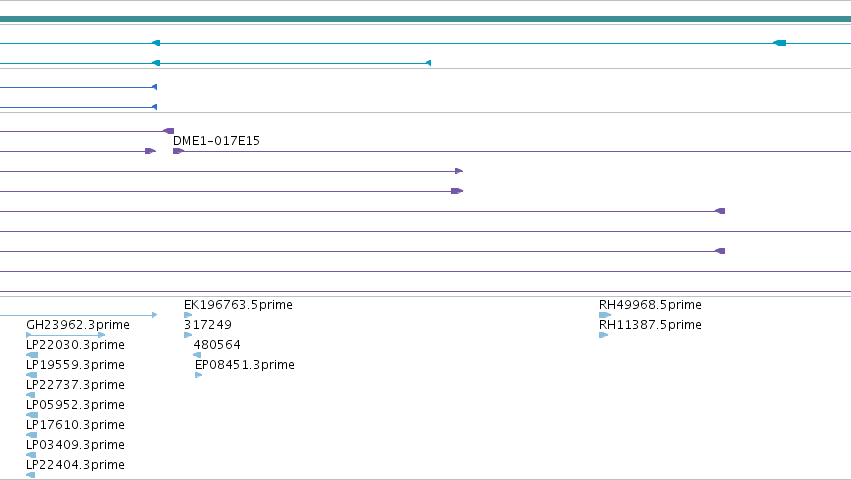Click the purple arrow glyph under DME1-017E15

click(x=178, y=151)
